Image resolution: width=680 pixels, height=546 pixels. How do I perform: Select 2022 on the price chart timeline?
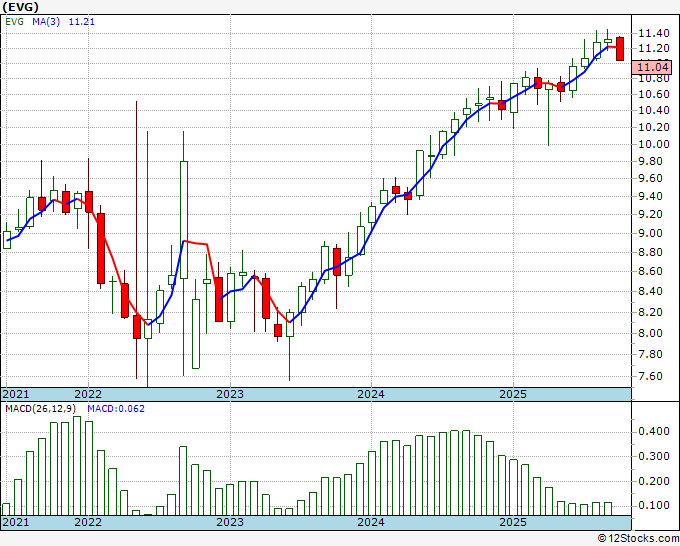click(88, 394)
